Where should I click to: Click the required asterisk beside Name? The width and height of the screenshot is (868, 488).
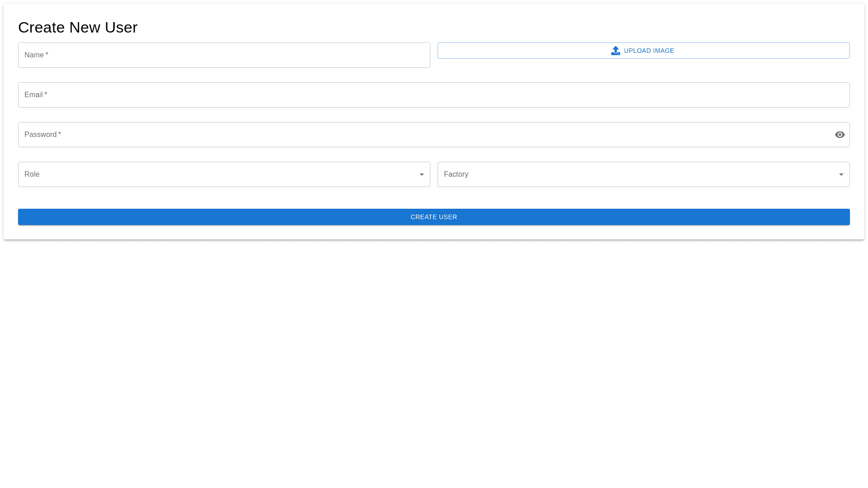pyautogui.click(x=47, y=55)
